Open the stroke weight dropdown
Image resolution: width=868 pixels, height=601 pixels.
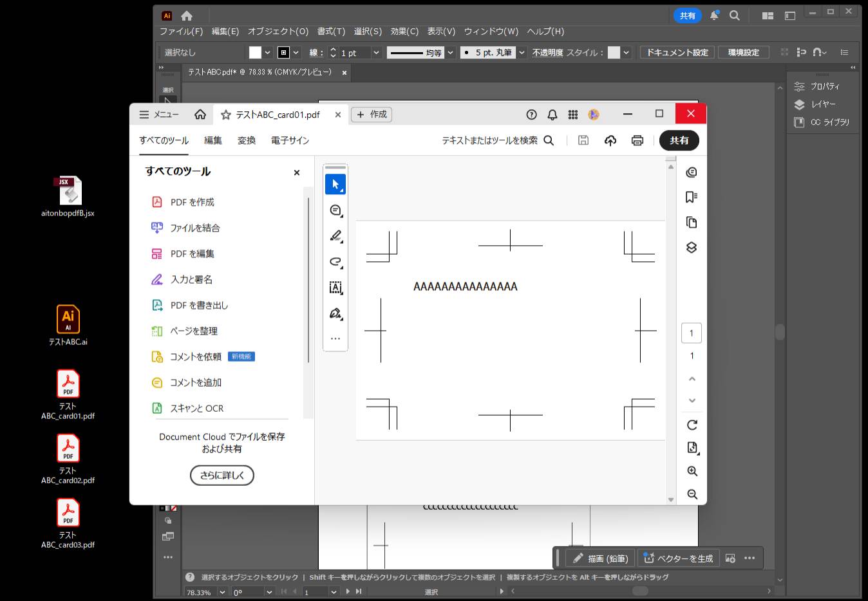pos(376,53)
